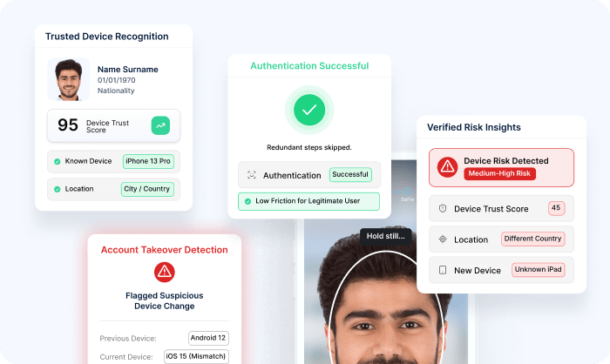
Task: Click the Previous Device: label
Action: tap(128, 339)
